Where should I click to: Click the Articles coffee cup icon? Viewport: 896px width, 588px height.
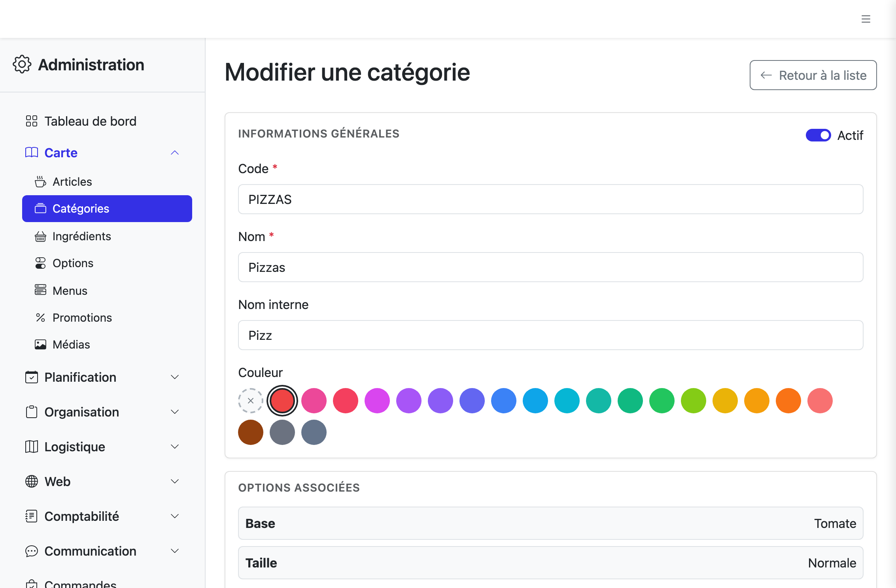point(40,182)
